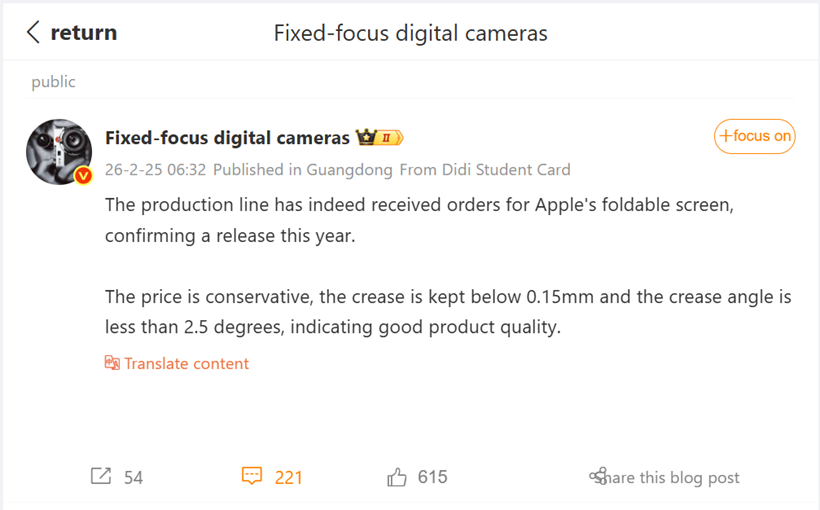820x510 pixels.
Task: Click the comment count 221
Action: coord(288,478)
